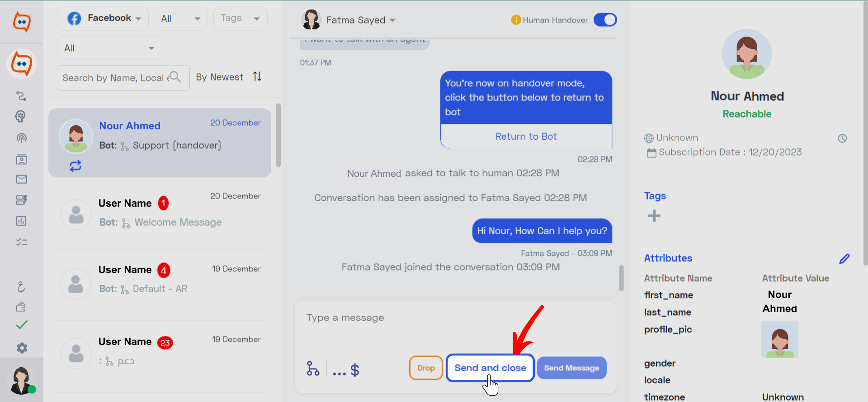
Task: Click Nour Ahmed's large profile avatar
Action: [x=747, y=54]
